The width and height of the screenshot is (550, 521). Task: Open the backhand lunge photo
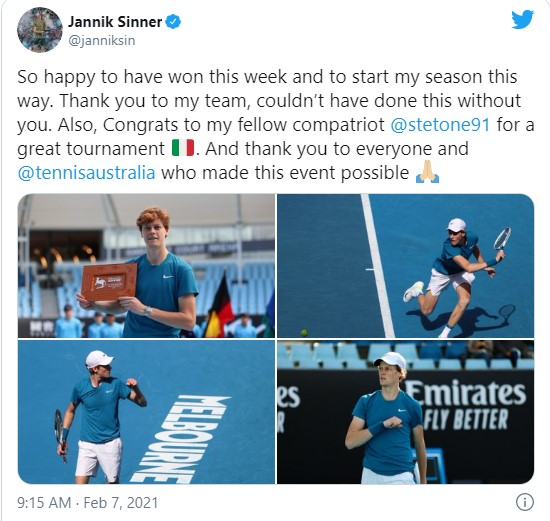tap(405, 266)
